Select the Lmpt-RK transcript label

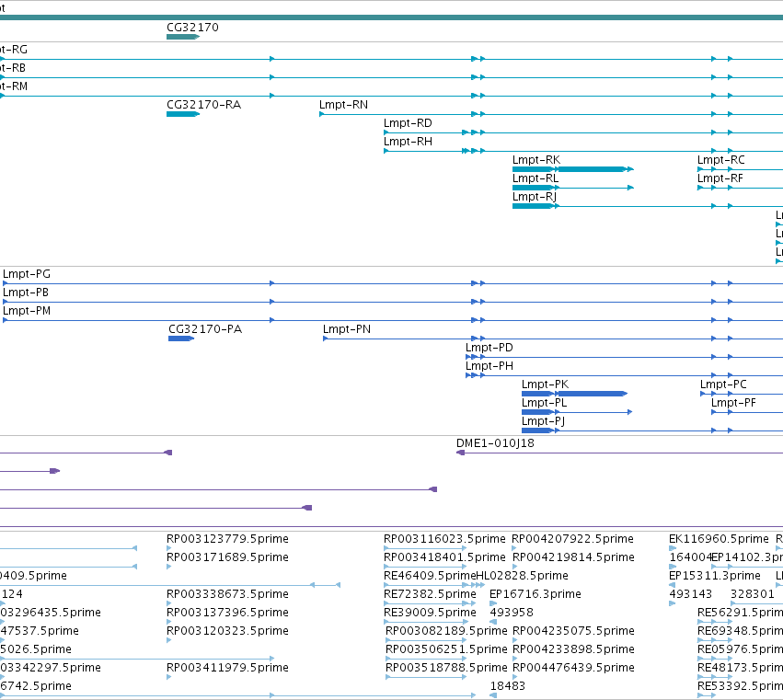click(536, 160)
